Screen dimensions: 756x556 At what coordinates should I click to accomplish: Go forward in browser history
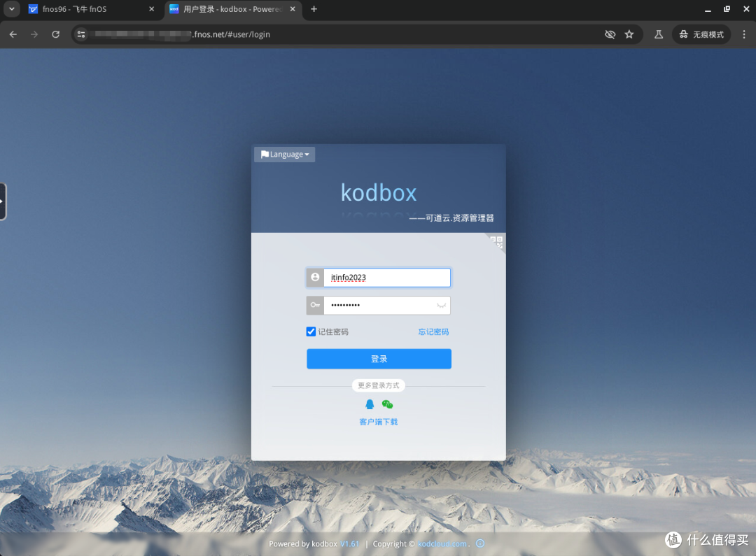tap(34, 34)
